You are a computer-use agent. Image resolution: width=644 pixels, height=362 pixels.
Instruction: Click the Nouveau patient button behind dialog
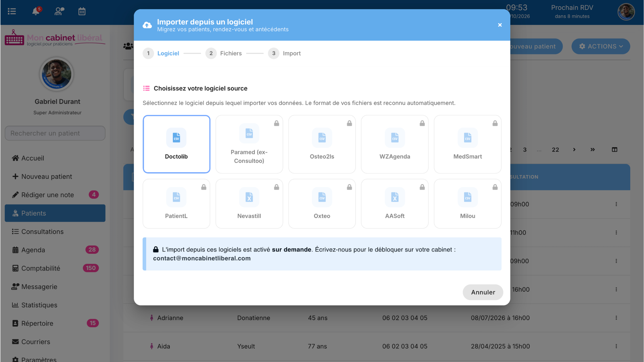(x=536, y=46)
